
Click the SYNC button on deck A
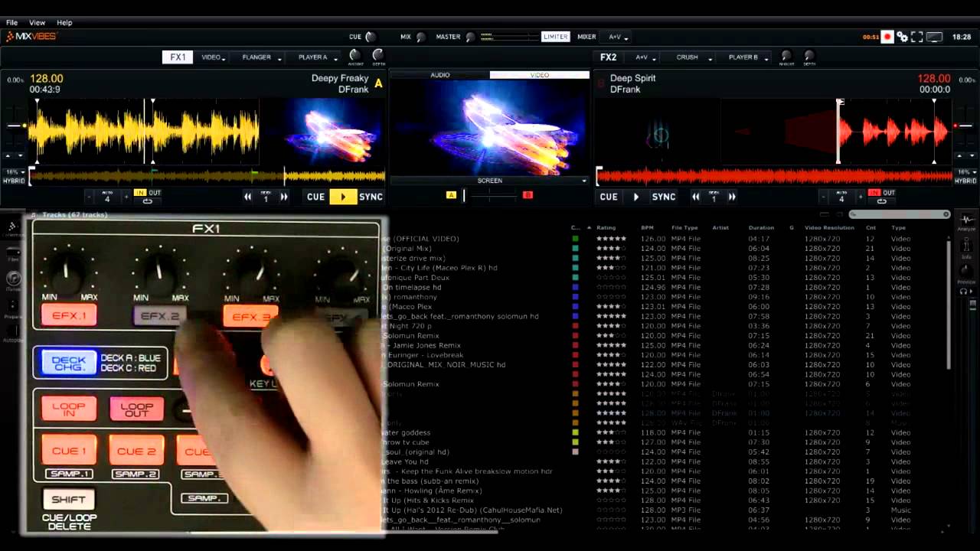(371, 197)
